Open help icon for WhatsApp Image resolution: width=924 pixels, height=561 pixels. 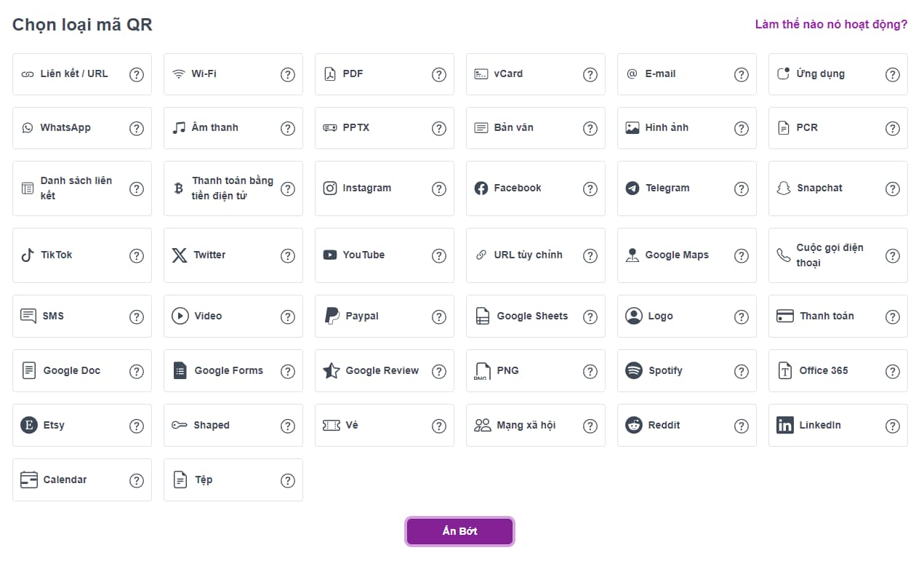(137, 128)
